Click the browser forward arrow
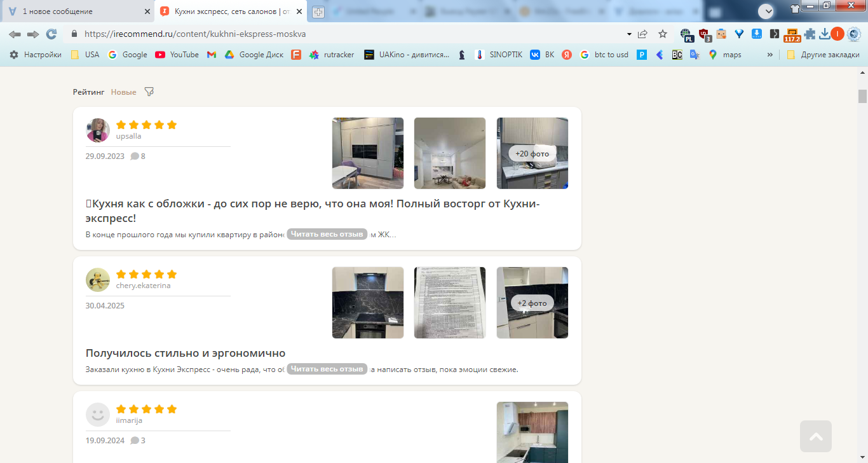 [33, 34]
